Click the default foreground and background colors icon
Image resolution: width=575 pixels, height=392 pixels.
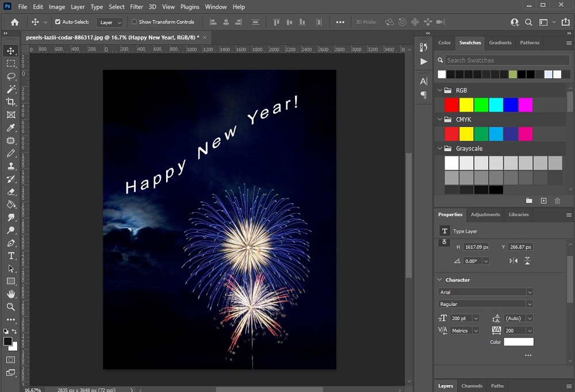point(7,332)
